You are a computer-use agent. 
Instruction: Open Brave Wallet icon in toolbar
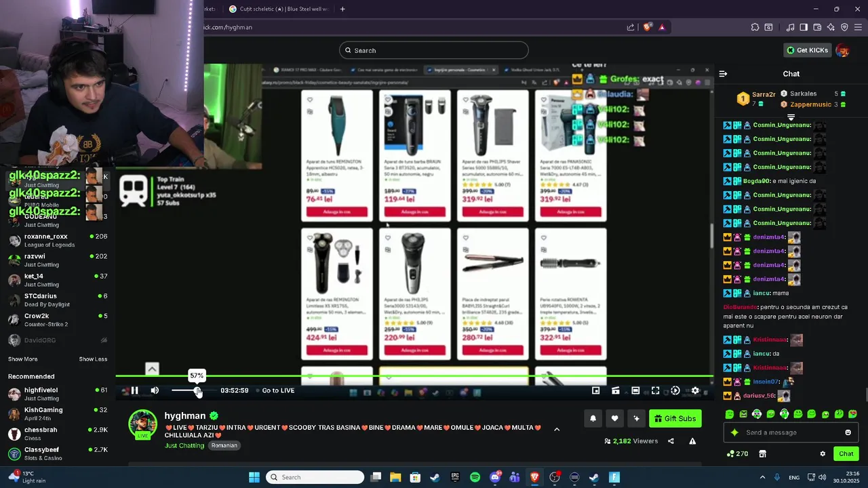[817, 27]
